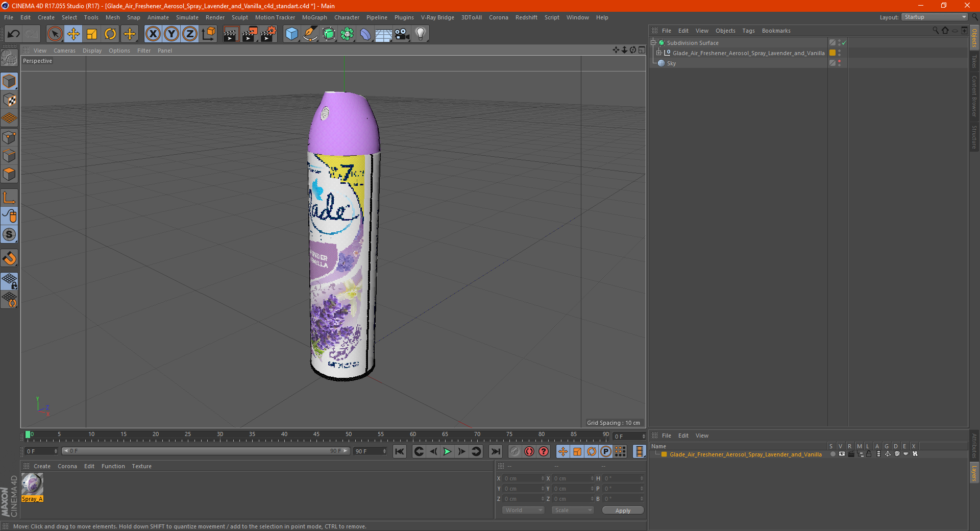Click the current frame 0 F field
This screenshot has height=531, width=980.
(42, 451)
